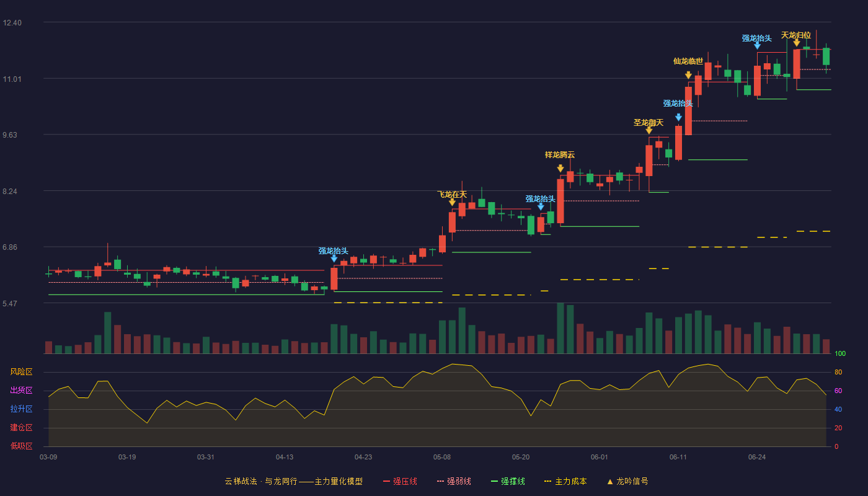Select the 祥龙腾云 signal marker
This screenshot has height=496, width=868.
point(560,155)
